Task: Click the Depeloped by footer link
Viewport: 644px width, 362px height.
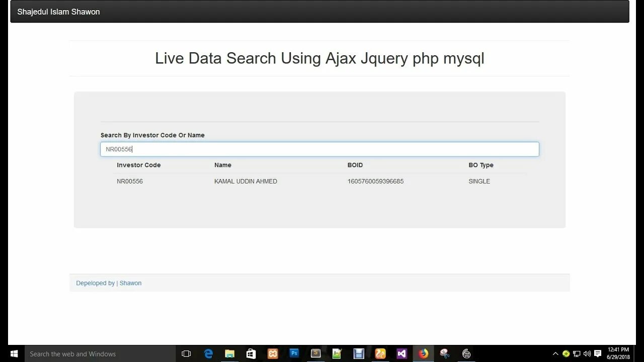Action: point(95,283)
